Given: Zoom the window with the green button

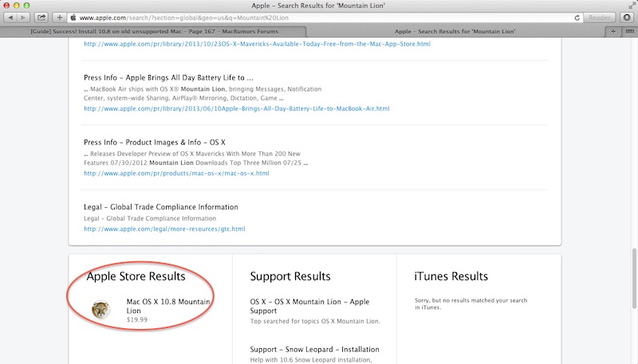Looking at the screenshot, I should click(x=26, y=6).
